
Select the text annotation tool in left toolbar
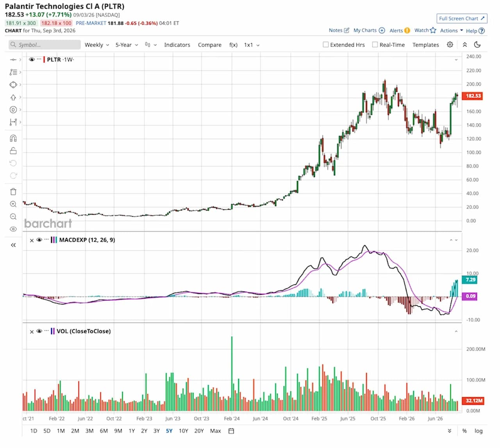click(13, 72)
